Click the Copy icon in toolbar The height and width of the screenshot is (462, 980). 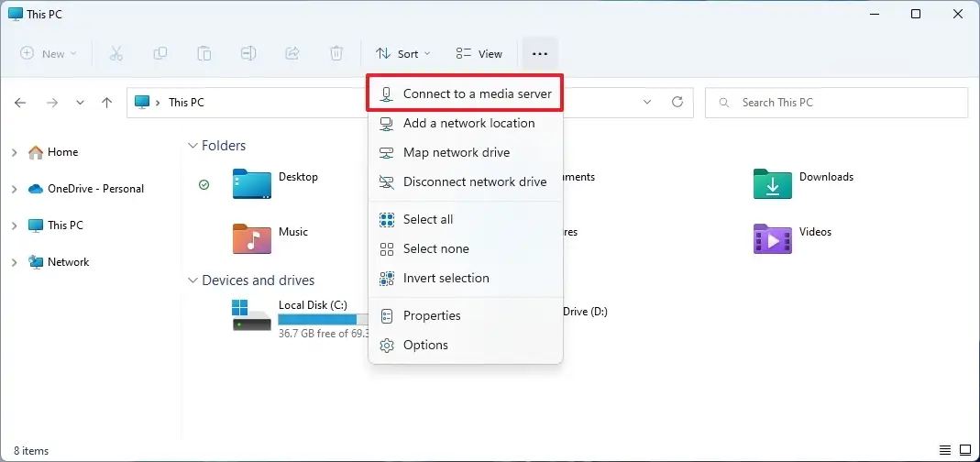[160, 54]
